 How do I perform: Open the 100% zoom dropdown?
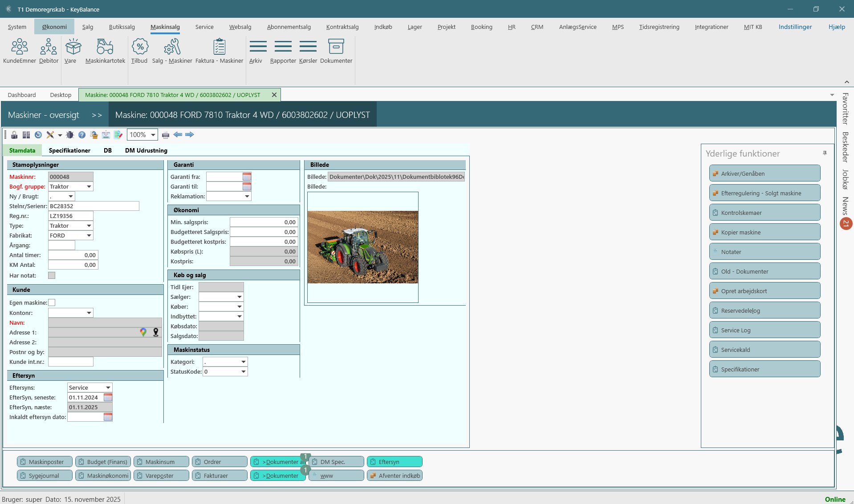tap(153, 135)
